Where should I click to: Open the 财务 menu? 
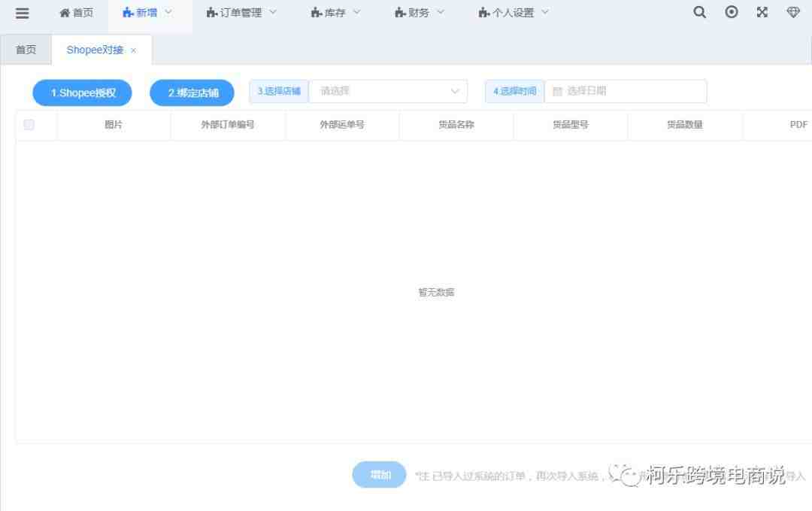click(x=420, y=13)
